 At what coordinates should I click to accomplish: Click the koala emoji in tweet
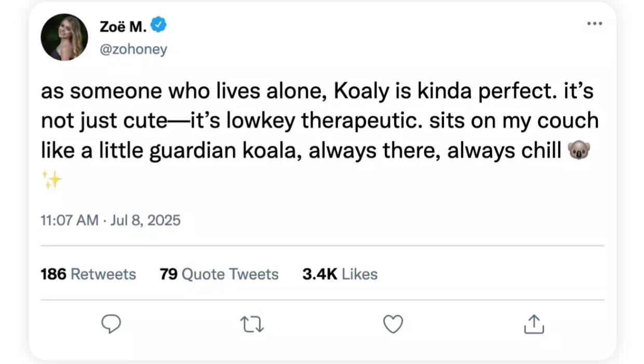pos(580,152)
